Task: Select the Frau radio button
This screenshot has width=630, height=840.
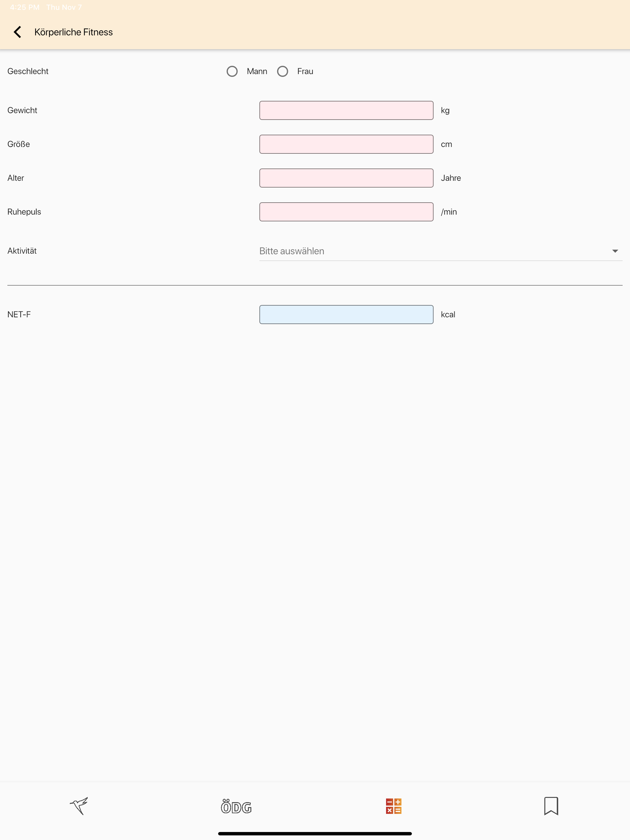Action: [x=282, y=71]
